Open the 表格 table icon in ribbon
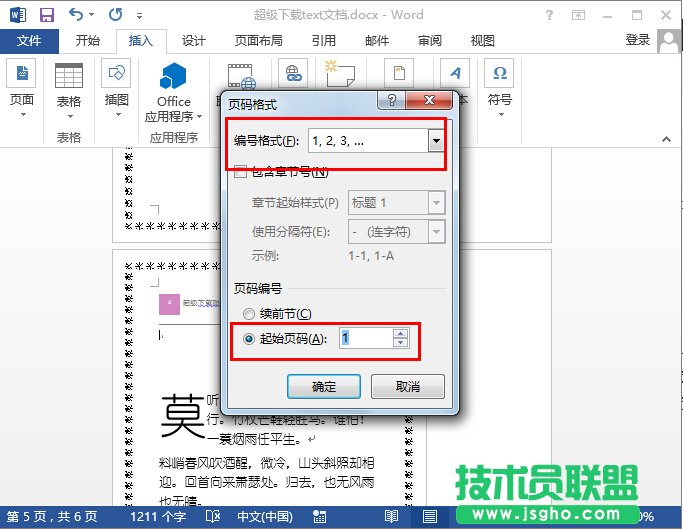 (69, 77)
